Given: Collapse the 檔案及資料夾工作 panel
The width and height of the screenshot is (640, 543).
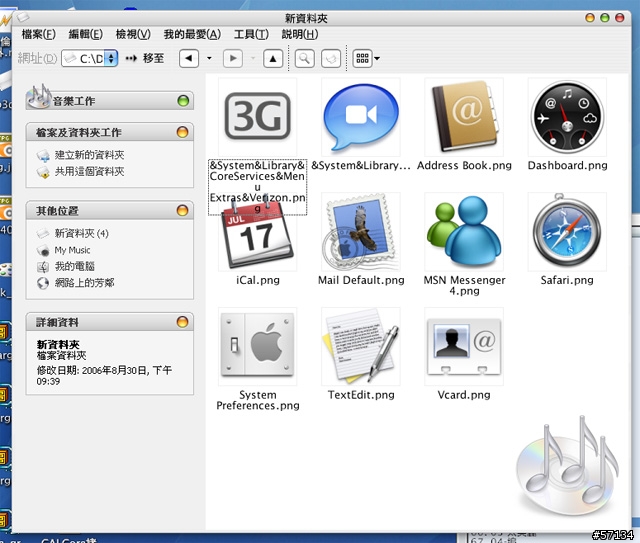Looking at the screenshot, I should coord(182,132).
